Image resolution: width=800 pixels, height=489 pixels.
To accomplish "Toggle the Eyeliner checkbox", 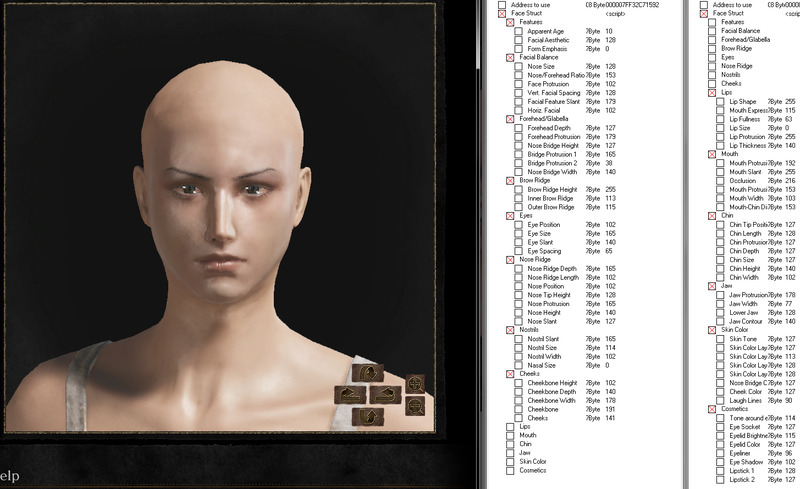I will tap(720, 453).
